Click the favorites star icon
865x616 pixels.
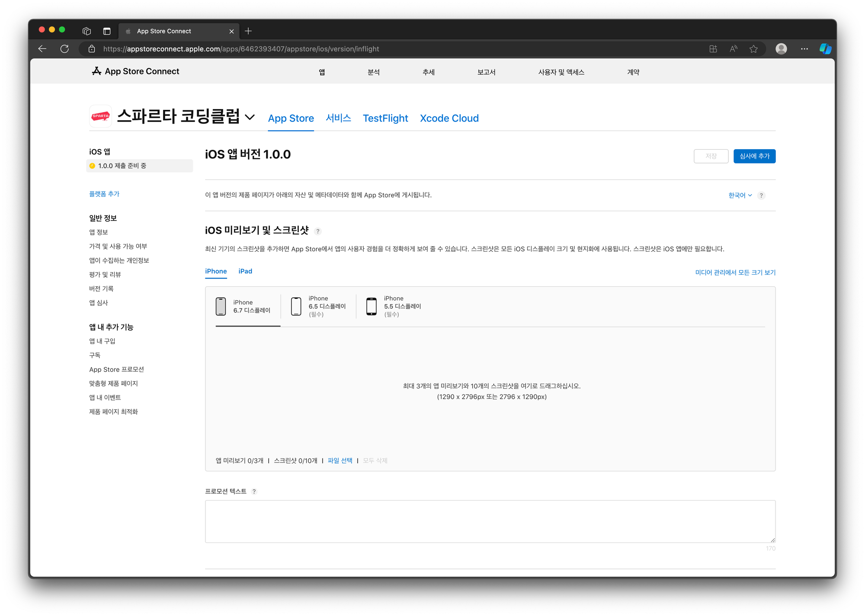(x=753, y=49)
